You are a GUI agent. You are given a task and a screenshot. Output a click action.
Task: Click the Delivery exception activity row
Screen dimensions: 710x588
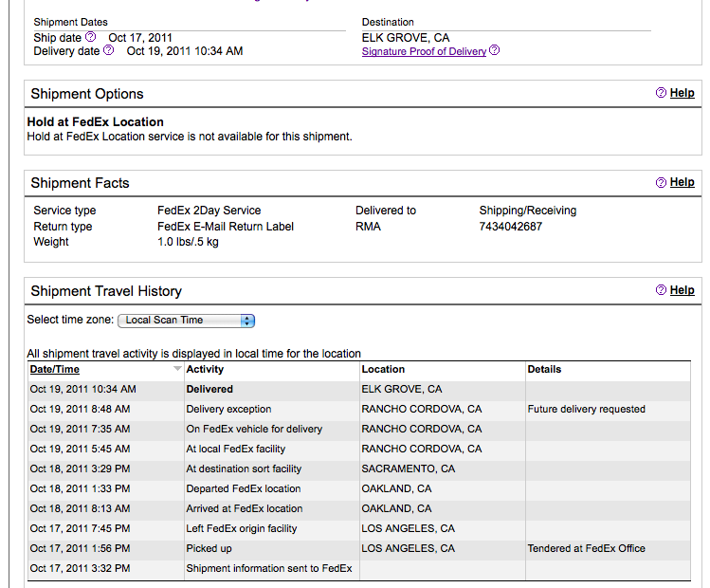coord(359,409)
